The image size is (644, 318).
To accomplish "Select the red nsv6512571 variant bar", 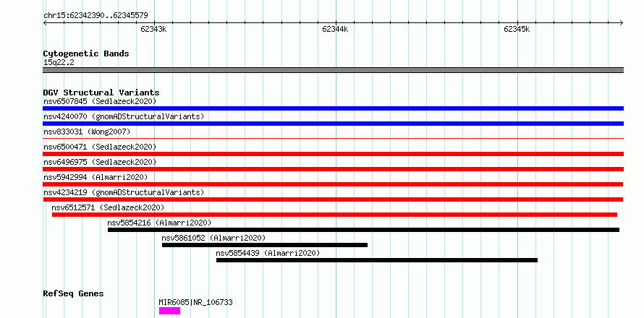I will click(x=335, y=215).
